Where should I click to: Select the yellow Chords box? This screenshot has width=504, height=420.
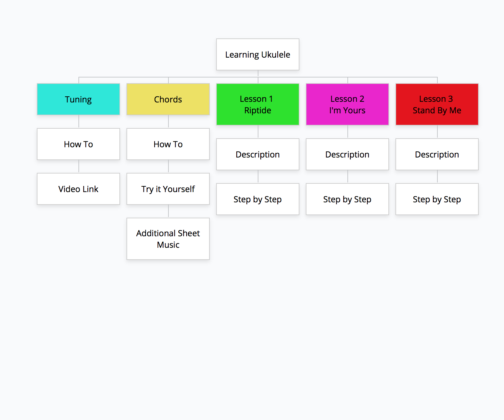[168, 99]
